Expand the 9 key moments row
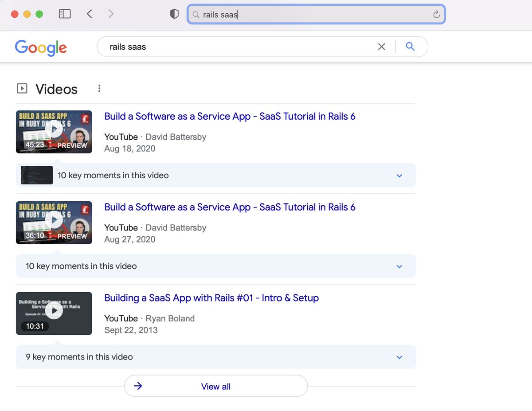 [x=399, y=357]
